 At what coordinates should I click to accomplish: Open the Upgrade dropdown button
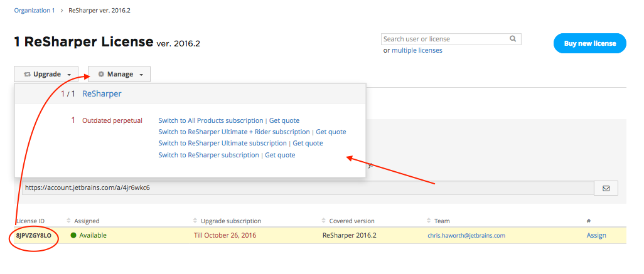[x=46, y=74]
